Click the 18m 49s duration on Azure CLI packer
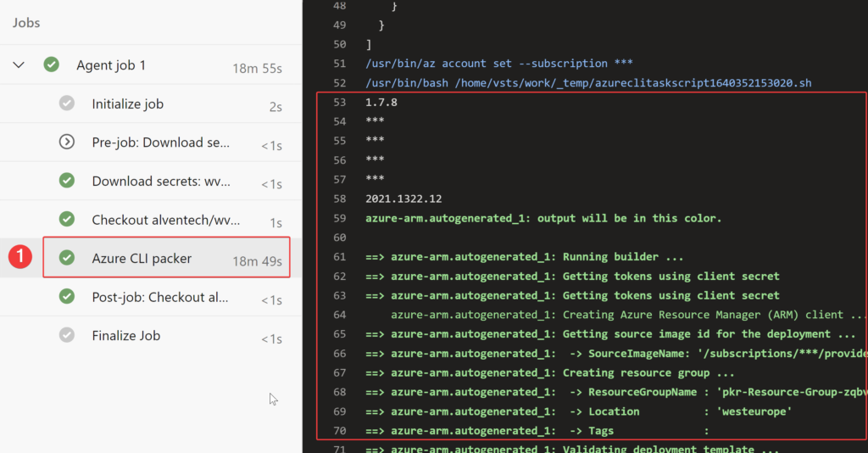Image resolution: width=868 pixels, height=453 pixels. pos(257,261)
